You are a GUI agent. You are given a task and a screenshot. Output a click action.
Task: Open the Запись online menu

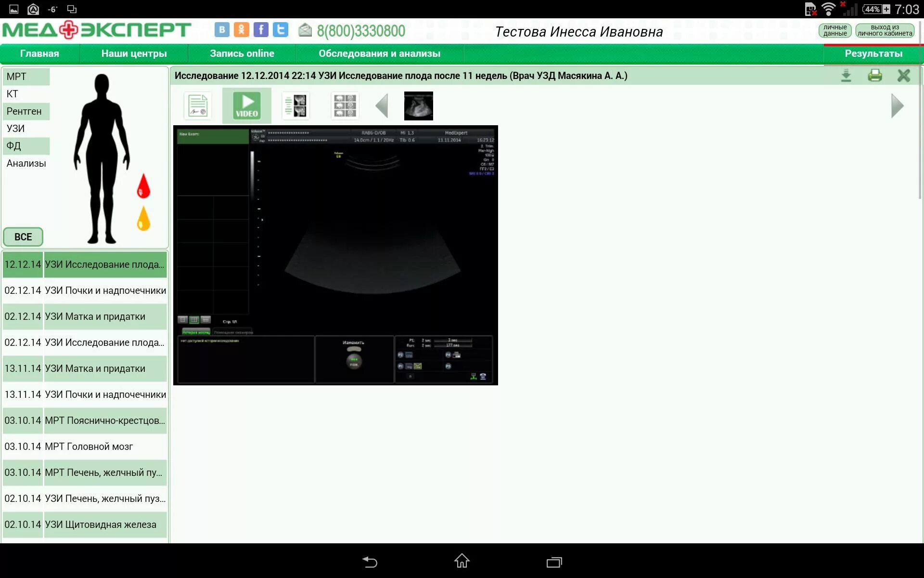pos(242,53)
